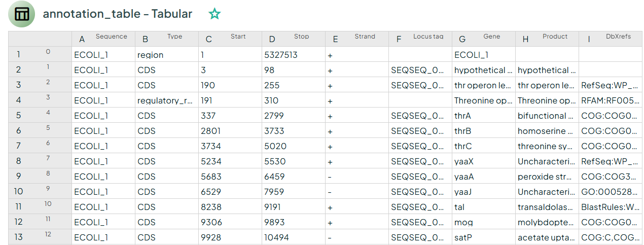Click the Locus tag column header
The width and height of the screenshot is (644, 245).
(x=420, y=39)
